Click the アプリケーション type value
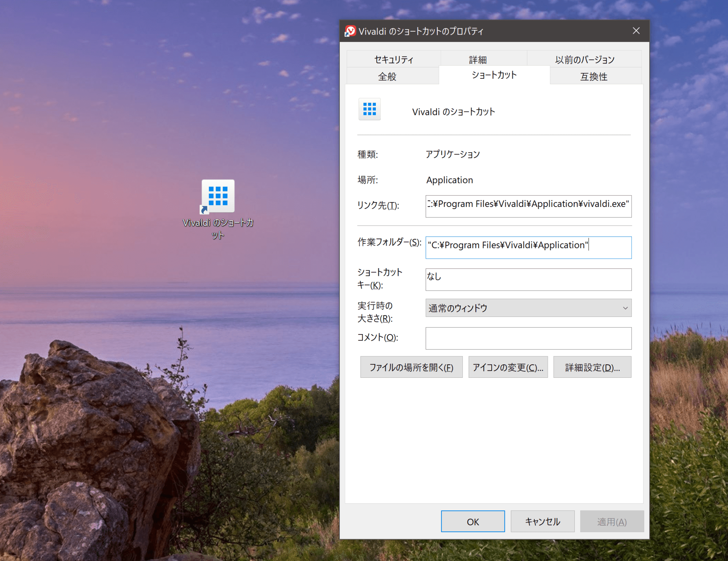Screen dimensions: 728x561 point(453,154)
